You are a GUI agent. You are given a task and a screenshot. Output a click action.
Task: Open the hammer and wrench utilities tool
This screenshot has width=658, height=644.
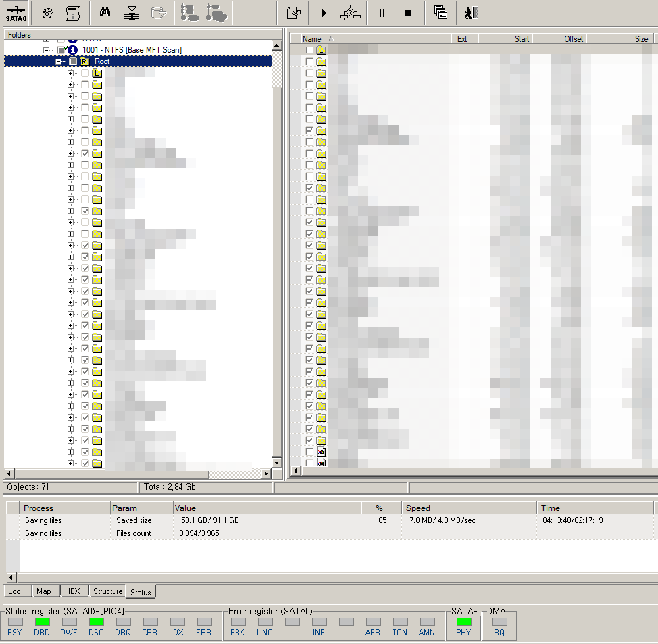click(47, 14)
